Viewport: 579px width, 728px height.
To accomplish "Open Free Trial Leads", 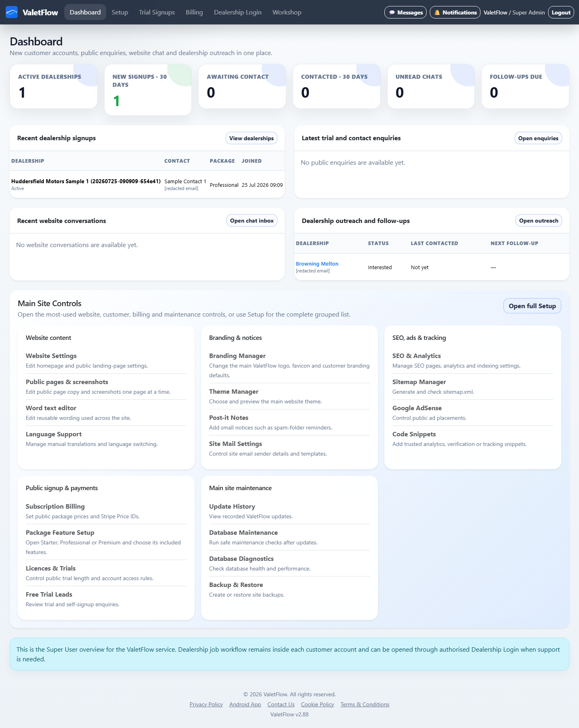I will [49, 595].
